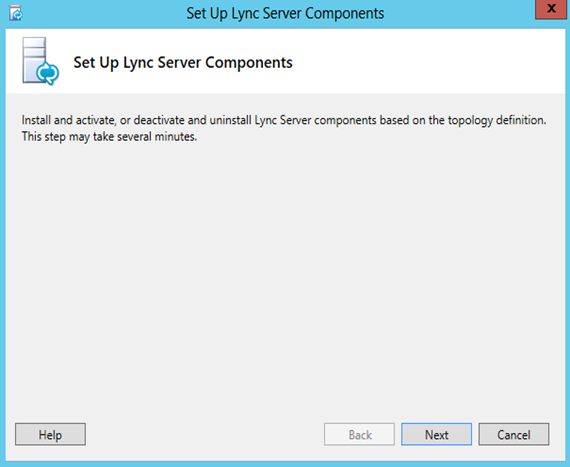Click the greyed-out Back button

(x=360, y=434)
